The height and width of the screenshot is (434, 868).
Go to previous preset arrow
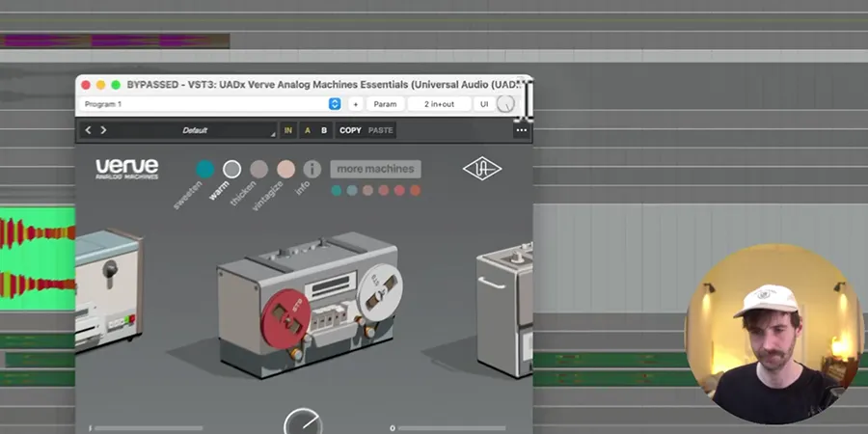pyautogui.click(x=88, y=130)
